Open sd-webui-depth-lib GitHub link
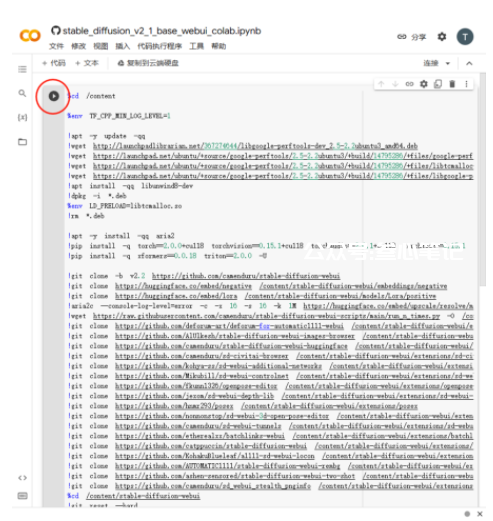Screen dimensions: 493x521 pos(194,396)
